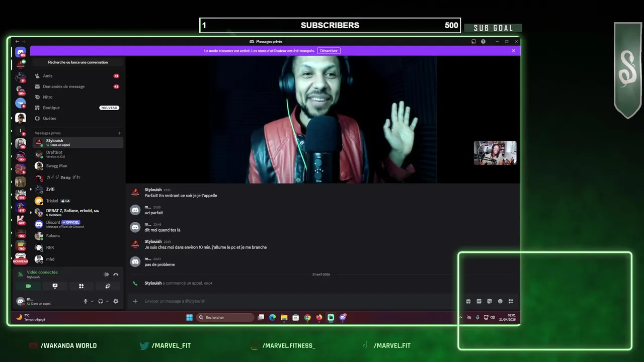Image resolution: width=644 pixels, height=362 pixels.
Task: Select the Stylouish conversation
Action: click(78, 142)
